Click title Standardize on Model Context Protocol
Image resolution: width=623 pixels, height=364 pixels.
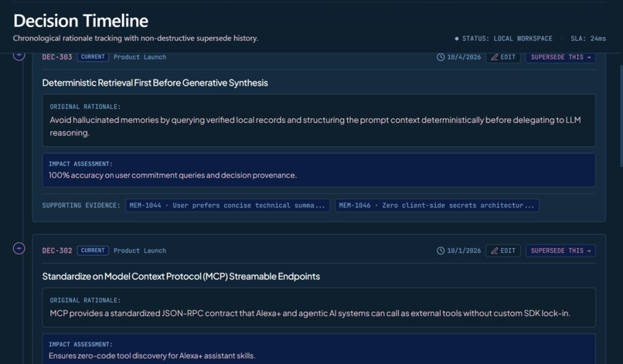[181, 276]
